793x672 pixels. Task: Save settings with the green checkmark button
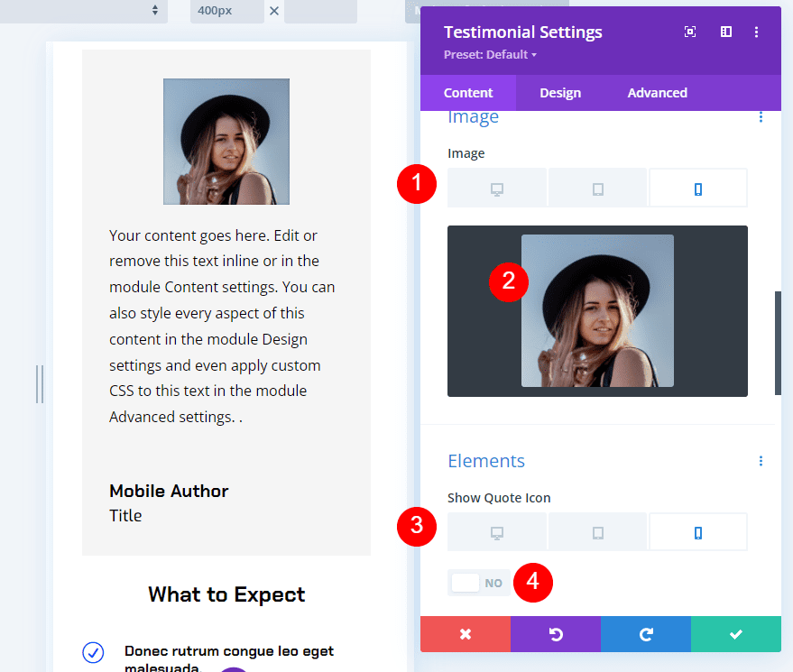[735, 634]
